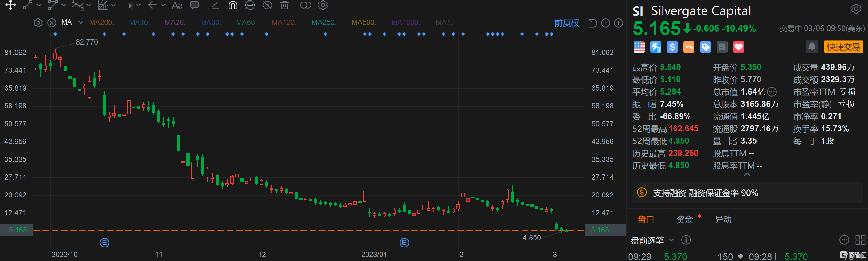The width and height of the screenshot is (868, 261).
Task: Open chart toolbar settings gear
Action: coord(323,5)
